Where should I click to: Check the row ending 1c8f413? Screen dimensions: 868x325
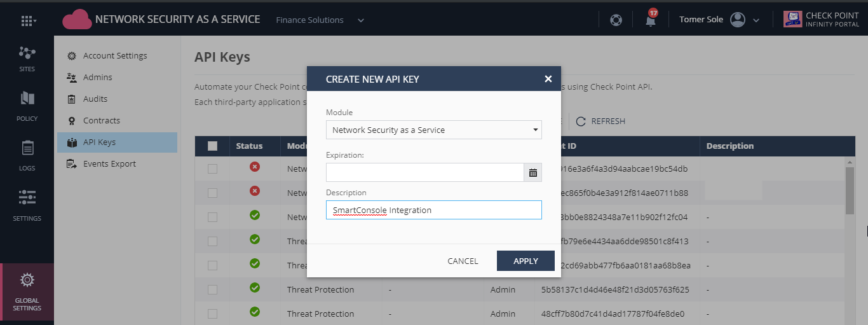(x=212, y=241)
